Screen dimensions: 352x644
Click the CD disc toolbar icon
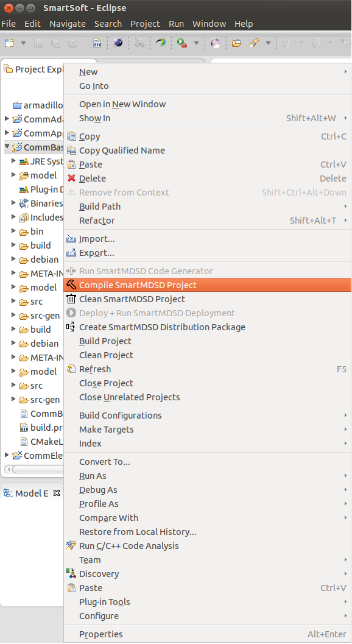point(216,43)
